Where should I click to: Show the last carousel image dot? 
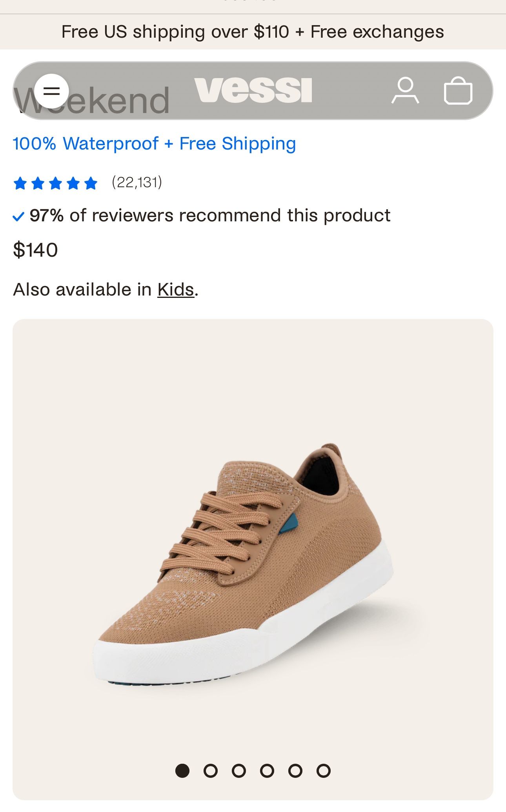324,770
